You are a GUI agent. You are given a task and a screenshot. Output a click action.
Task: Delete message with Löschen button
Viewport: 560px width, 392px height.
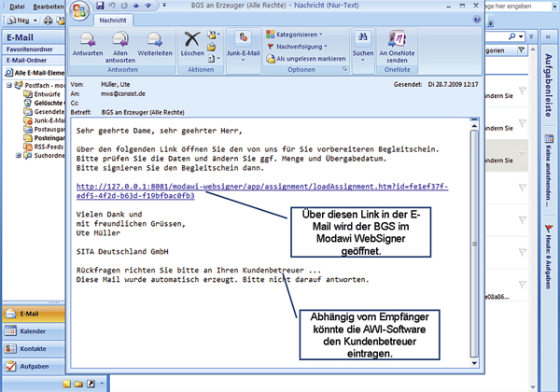(192, 44)
